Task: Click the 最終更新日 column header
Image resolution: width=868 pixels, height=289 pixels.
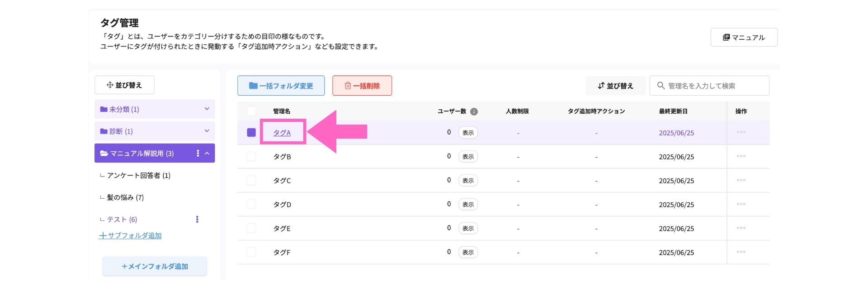Action: point(673,111)
